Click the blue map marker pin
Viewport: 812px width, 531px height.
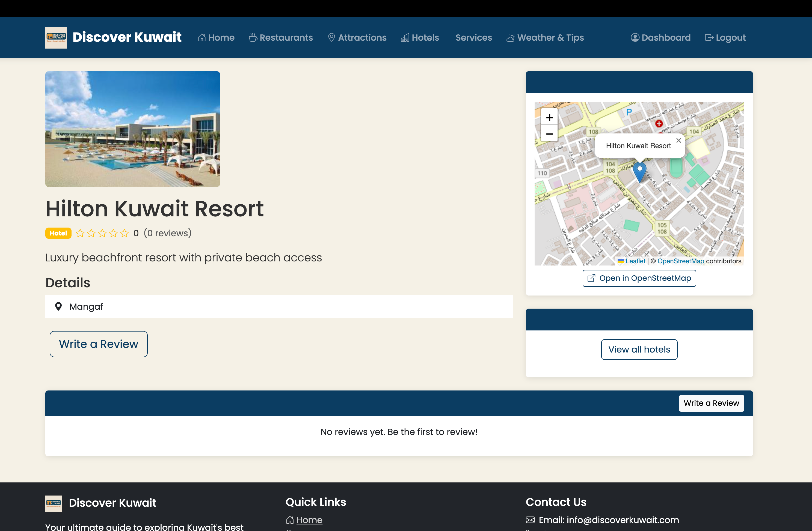(x=640, y=172)
